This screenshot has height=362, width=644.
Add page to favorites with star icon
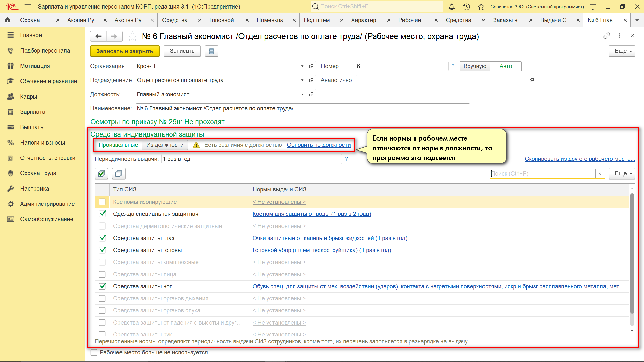tap(132, 37)
